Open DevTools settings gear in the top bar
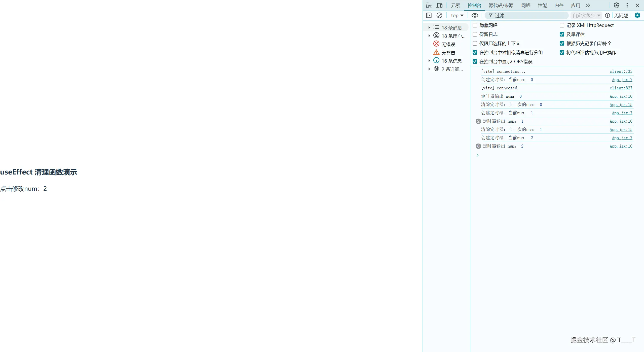This screenshot has height=352, width=644. 616,5
